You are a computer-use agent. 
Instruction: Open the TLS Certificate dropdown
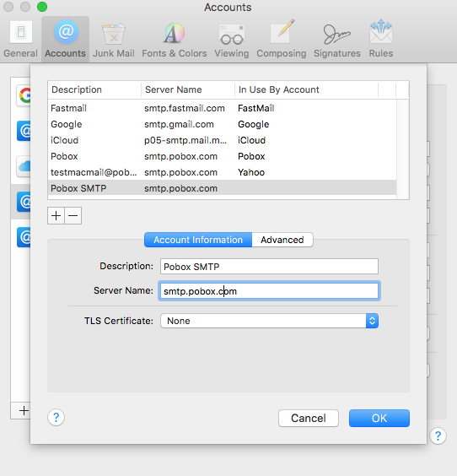click(269, 321)
